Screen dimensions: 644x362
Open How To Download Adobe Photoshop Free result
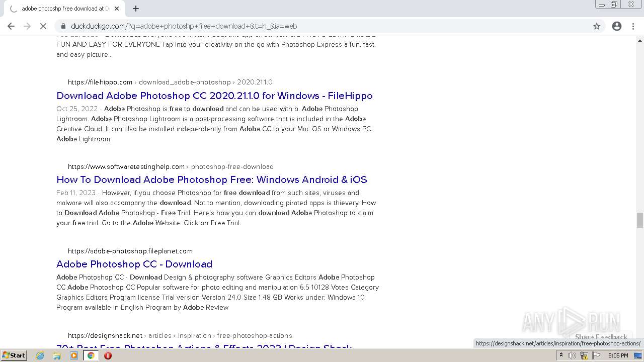click(212, 179)
